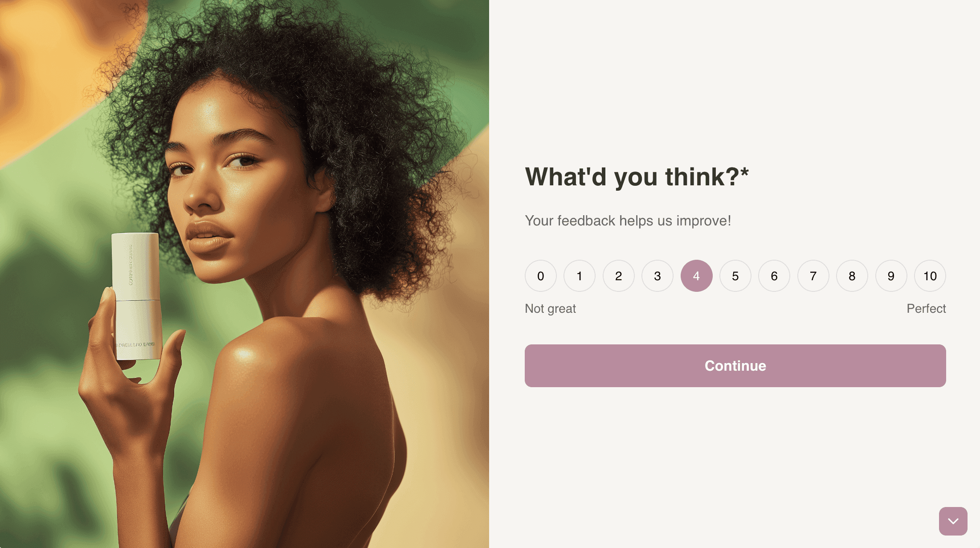Select rating 1 on the scale

[x=580, y=276]
